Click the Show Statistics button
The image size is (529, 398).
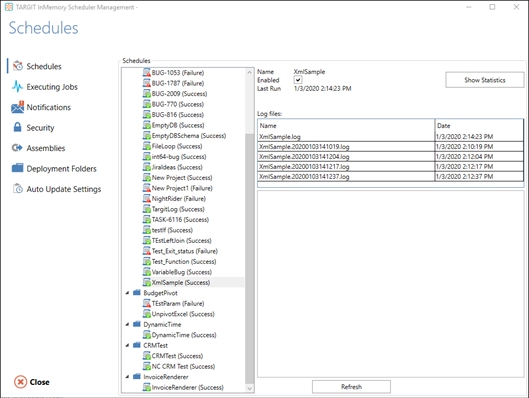point(484,80)
